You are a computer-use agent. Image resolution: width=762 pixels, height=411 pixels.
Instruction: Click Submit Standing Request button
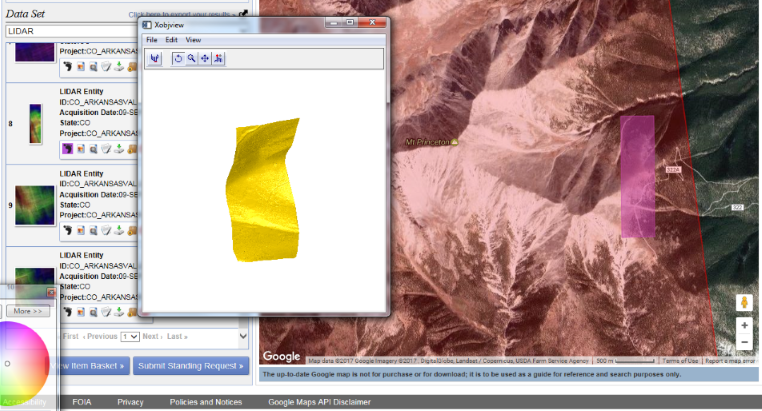coord(191,366)
